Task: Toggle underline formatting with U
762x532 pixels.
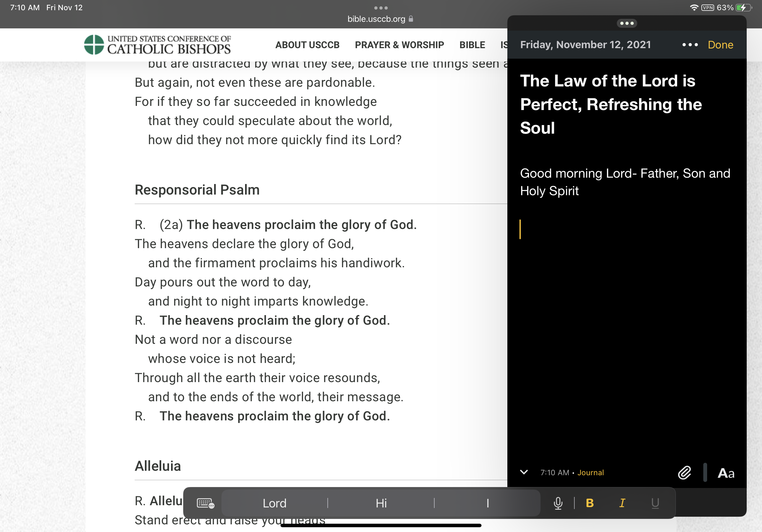Action: tap(655, 503)
